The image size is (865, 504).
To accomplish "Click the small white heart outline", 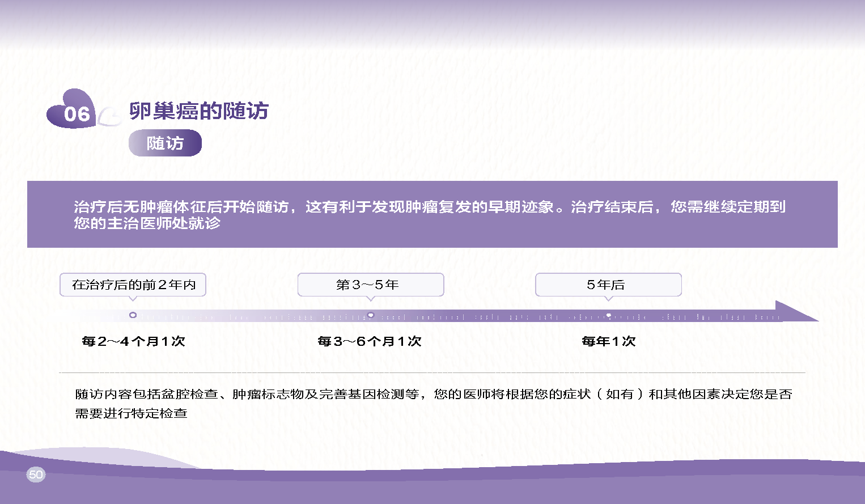I will click(109, 117).
